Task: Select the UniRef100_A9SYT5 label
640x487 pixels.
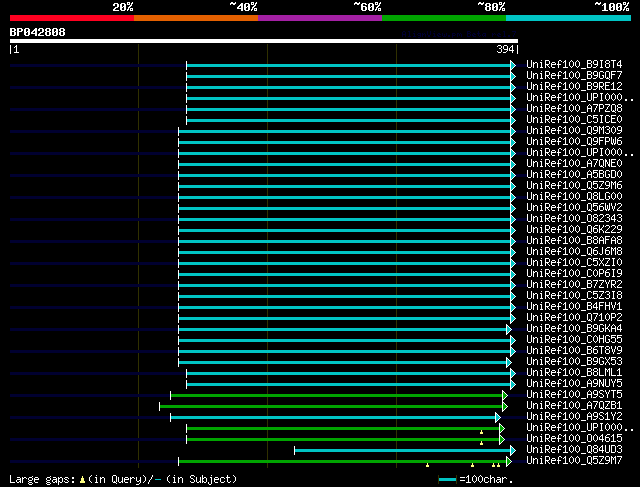Action: pyautogui.click(x=574, y=395)
